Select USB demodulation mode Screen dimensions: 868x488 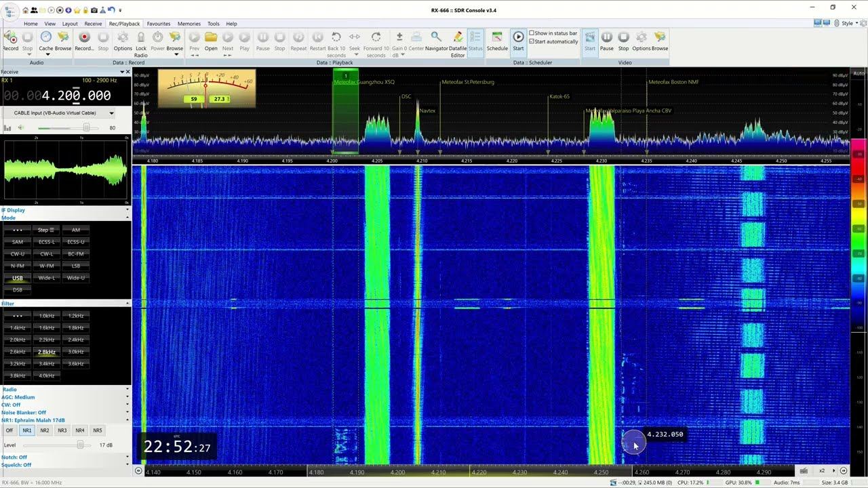(18, 278)
